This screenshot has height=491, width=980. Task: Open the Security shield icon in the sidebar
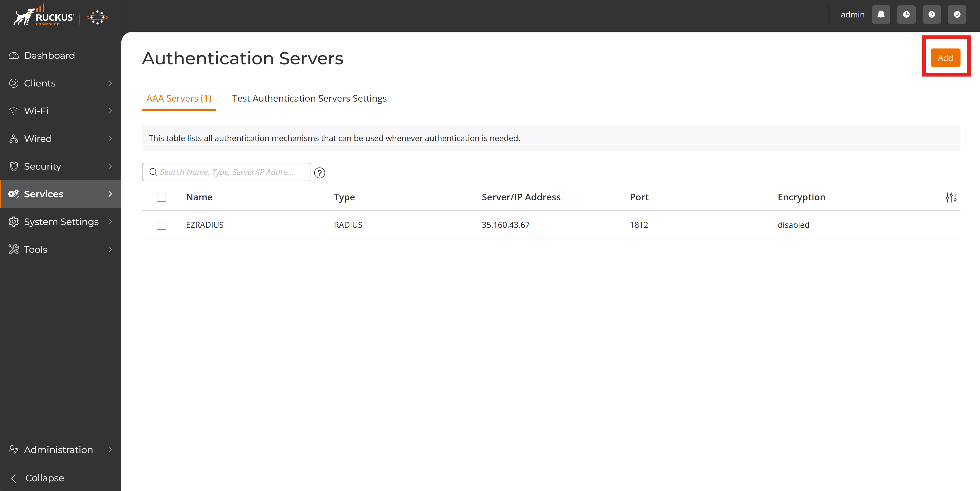coord(14,166)
